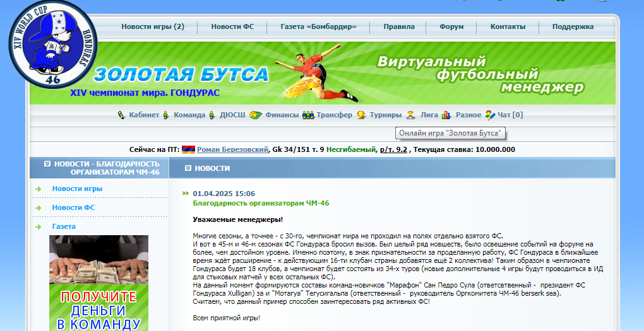Click the Золотая Бутса logo banner

click(181, 74)
